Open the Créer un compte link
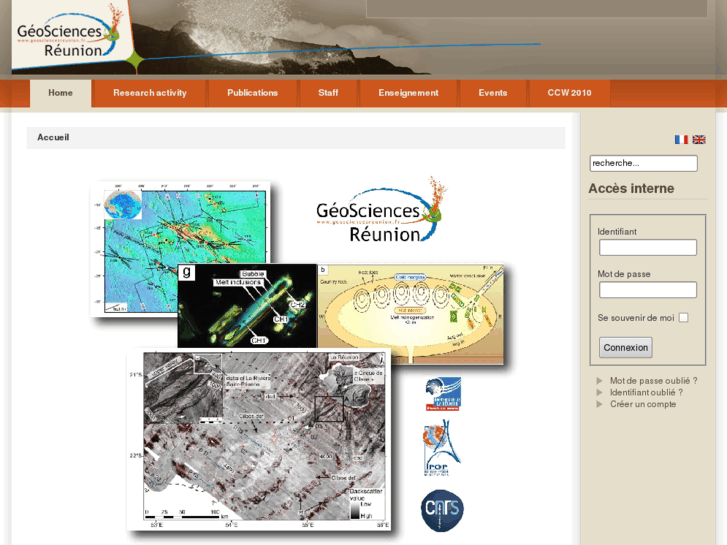The height and width of the screenshot is (545, 727). pyautogui.click(x=643, y=404)
